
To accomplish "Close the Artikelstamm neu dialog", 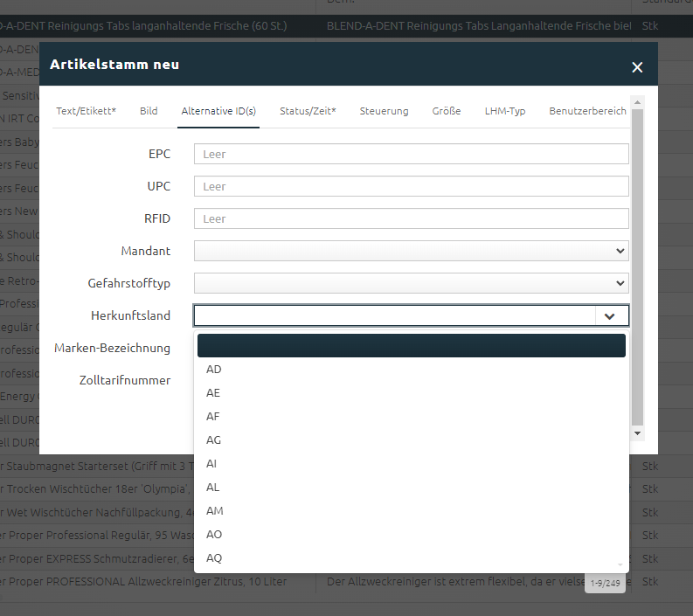I will click(x=637, y=67).
